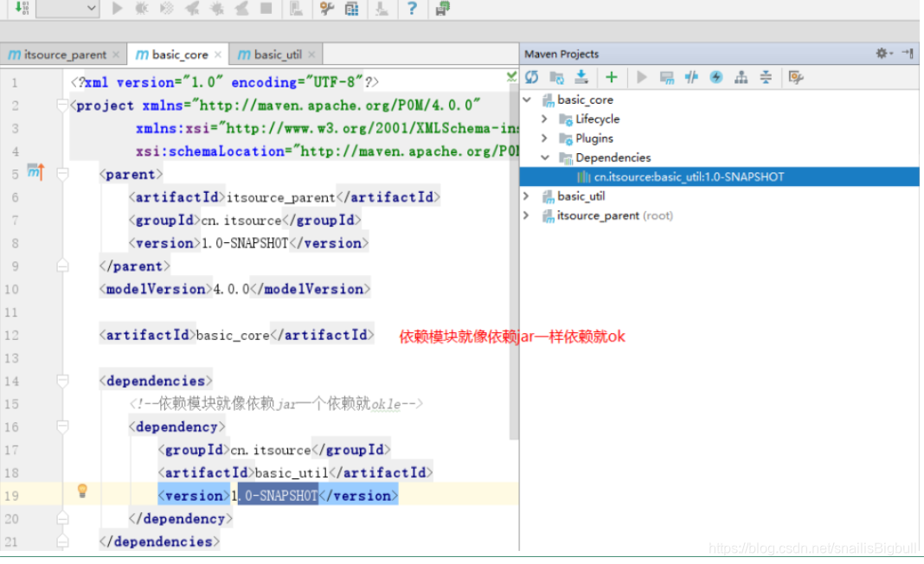Click the Run with Coverage icon

[167, 9]
